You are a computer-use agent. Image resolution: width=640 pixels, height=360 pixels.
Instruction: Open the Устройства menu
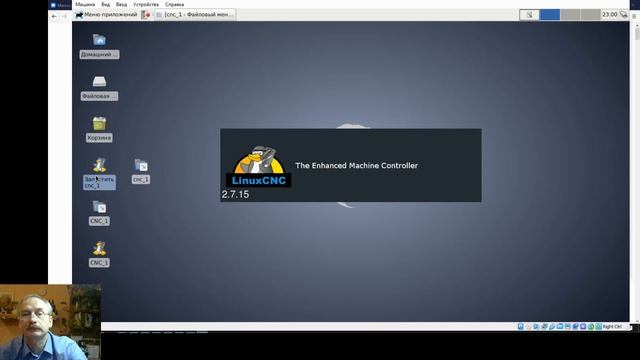point(146,4)
